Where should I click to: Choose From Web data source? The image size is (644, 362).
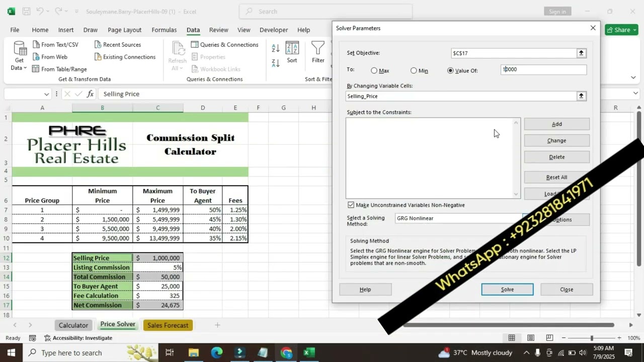coord(49,57)
